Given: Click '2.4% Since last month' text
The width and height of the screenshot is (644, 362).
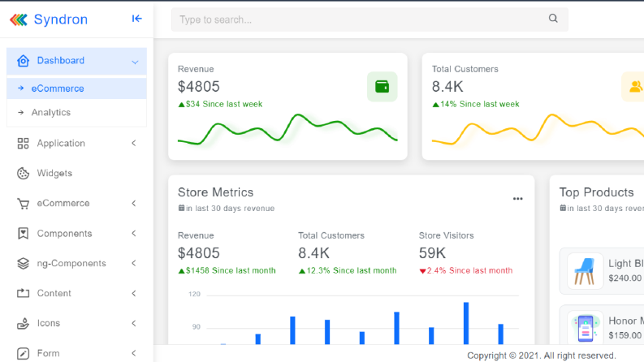Looking at the screenshot, I should coord(469,270).
